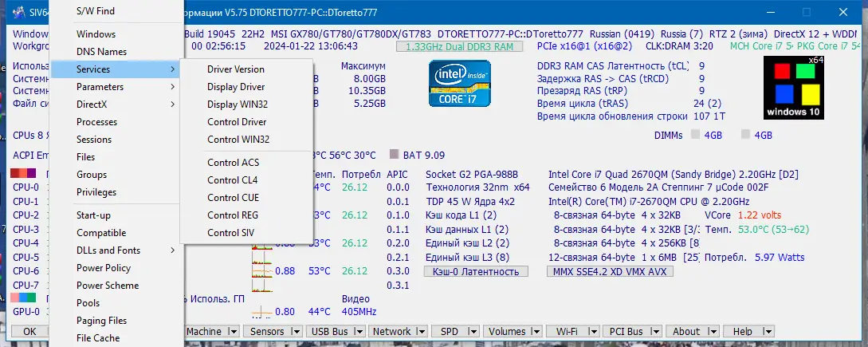Click the Socket G2 PGA-988B text
868x347 pixels.
click(472, 174)
